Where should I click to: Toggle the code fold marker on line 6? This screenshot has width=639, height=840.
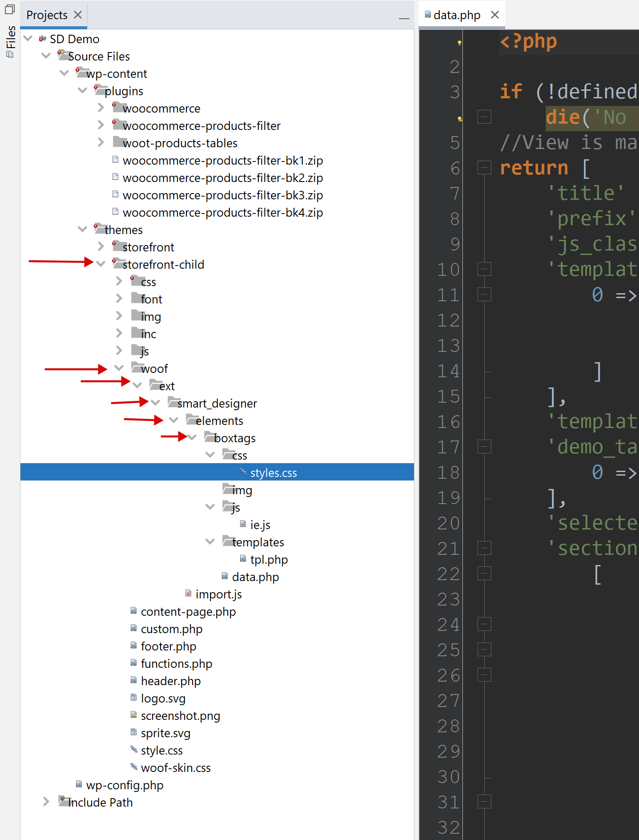point(484,168)
